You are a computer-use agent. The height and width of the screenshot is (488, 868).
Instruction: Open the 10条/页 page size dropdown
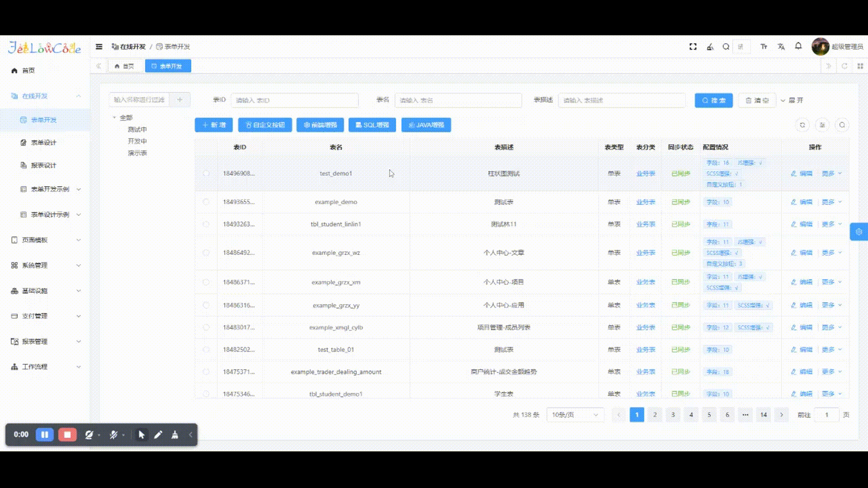pyautogui.click(x=575, y=415)
